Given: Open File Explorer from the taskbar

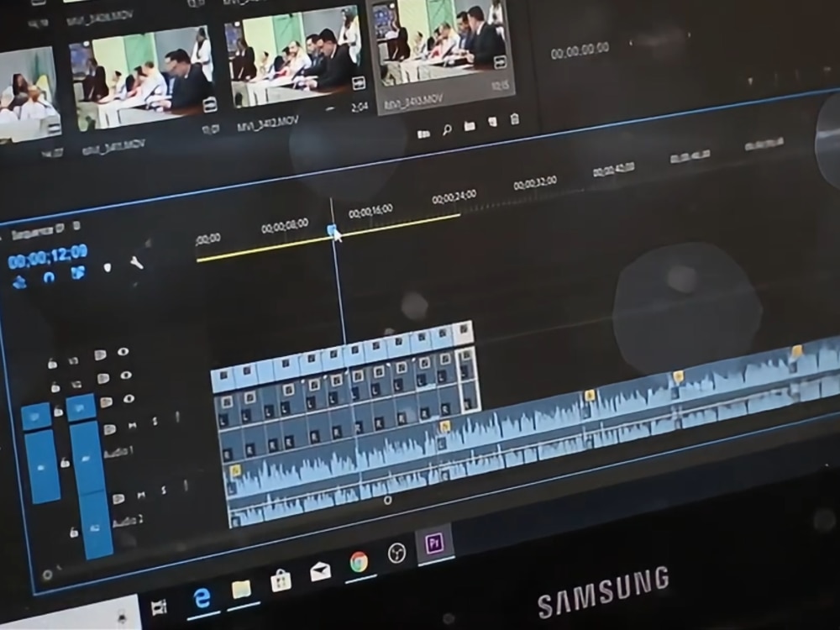Looking at the screenshot, I should (242, 590).
